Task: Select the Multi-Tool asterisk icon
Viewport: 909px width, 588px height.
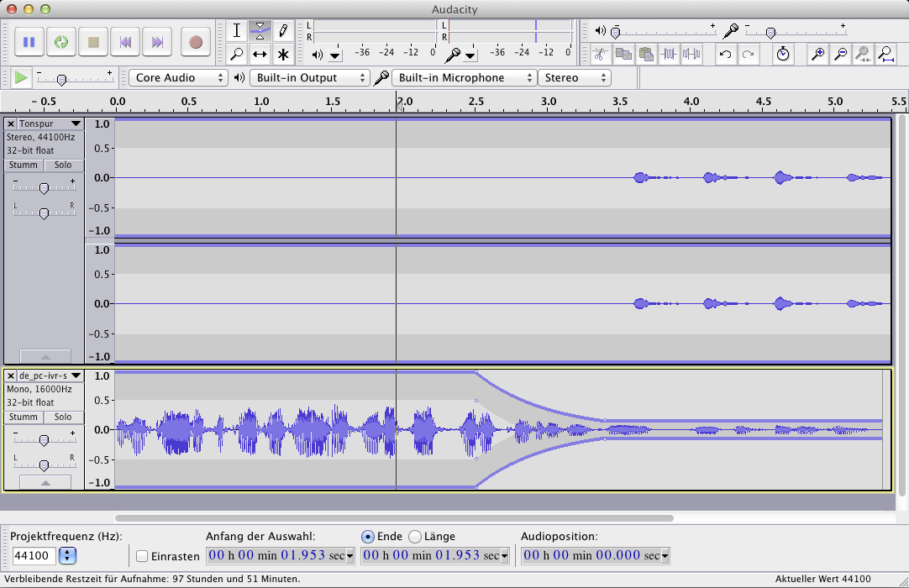Action: click(283, 55)
